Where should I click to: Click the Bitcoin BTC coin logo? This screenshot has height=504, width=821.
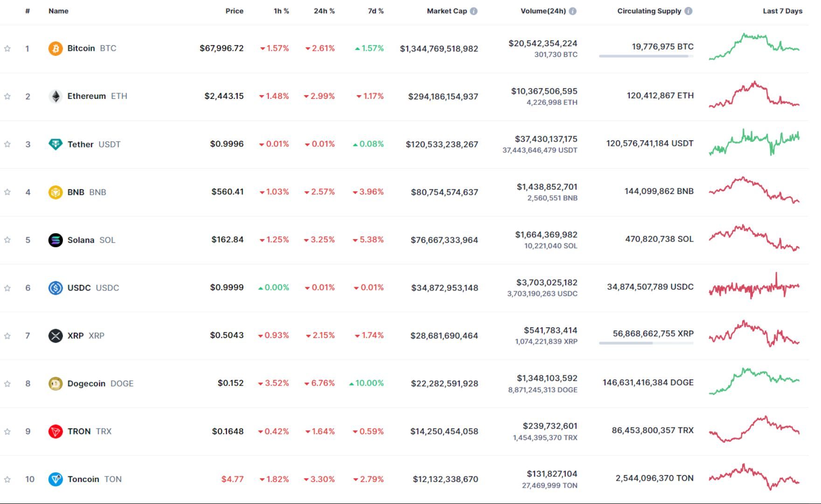[x=55, y=48]
